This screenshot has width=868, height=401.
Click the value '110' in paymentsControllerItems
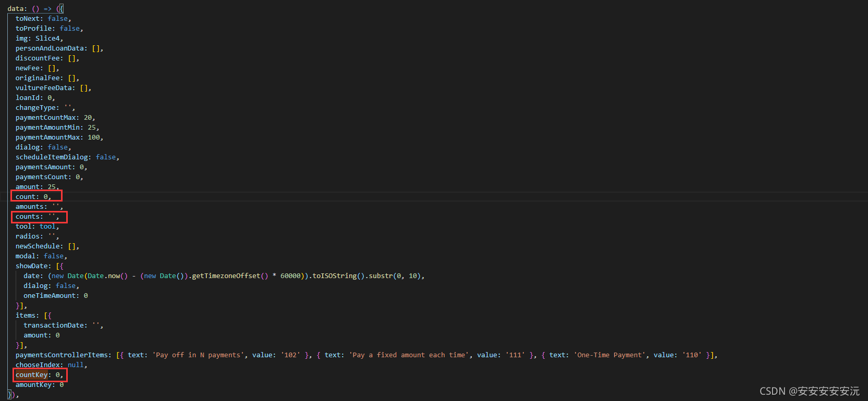[692, 355]
